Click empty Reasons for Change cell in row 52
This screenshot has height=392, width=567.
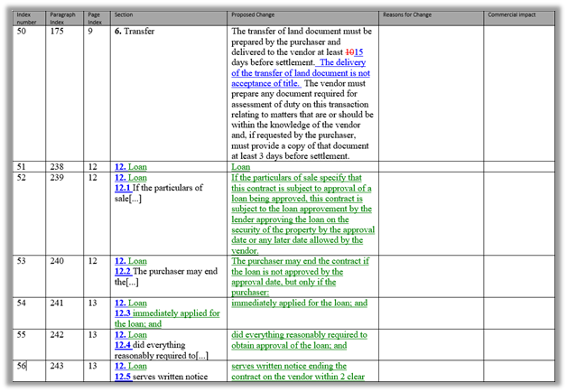(431, 214)
